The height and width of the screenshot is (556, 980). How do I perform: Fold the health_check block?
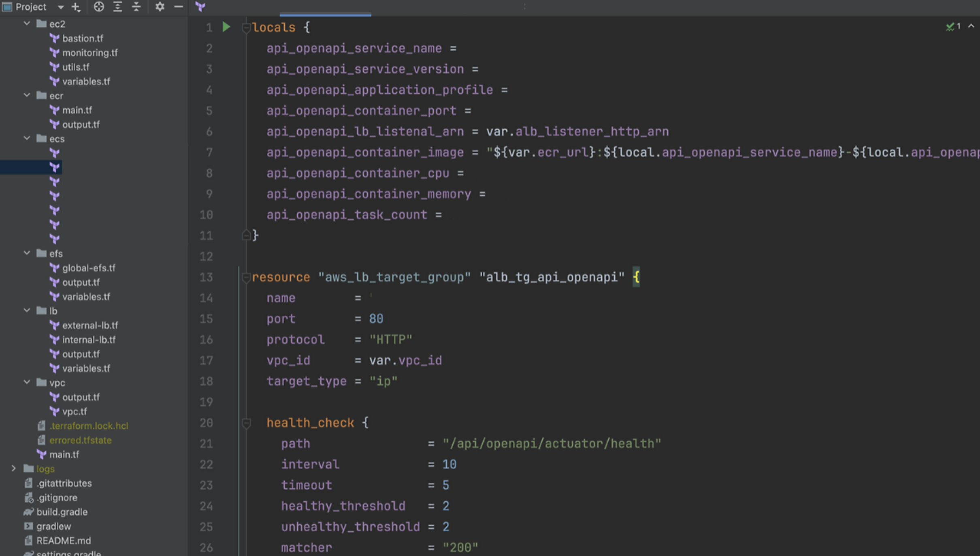coord(246,423)
